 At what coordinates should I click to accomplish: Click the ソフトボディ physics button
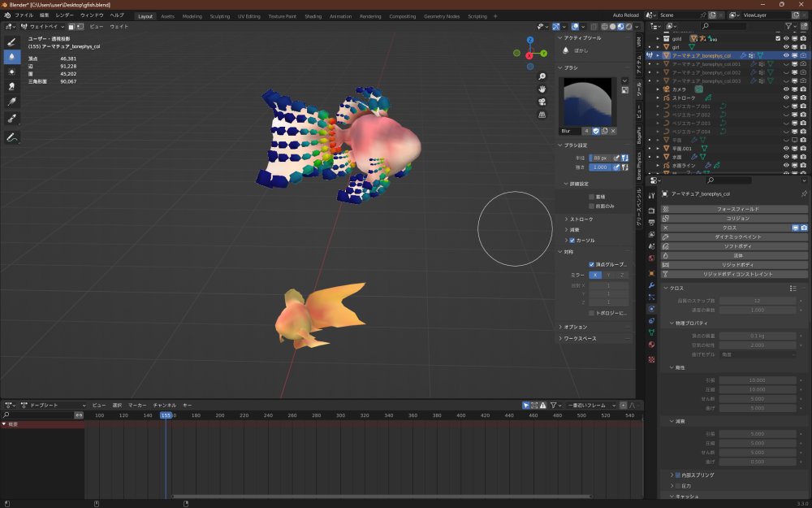[737, 246]
